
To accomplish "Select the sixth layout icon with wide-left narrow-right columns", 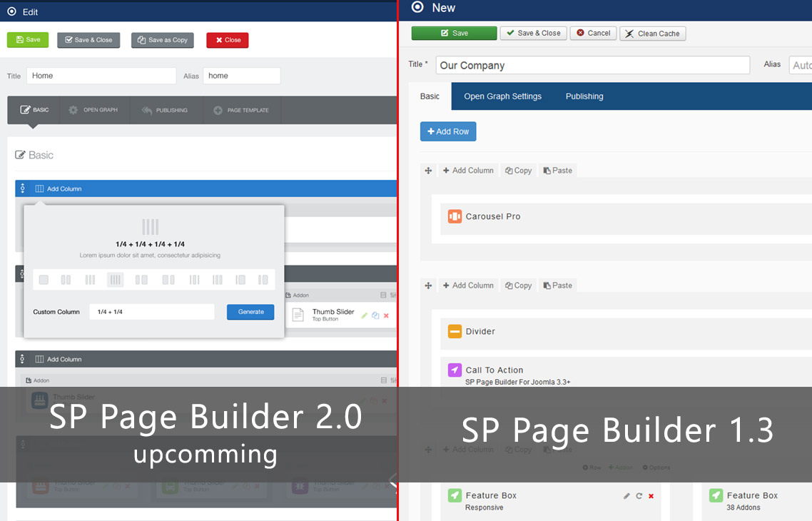I will click(x=168, y=280).
